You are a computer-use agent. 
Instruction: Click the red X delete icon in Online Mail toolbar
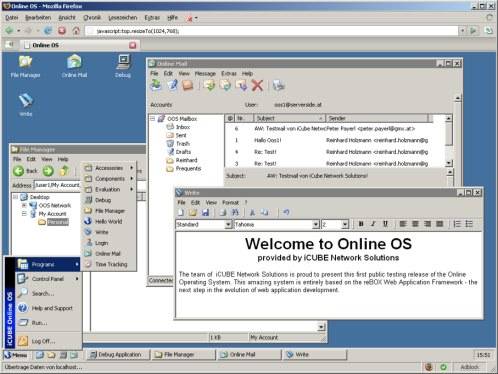(257, 85)
